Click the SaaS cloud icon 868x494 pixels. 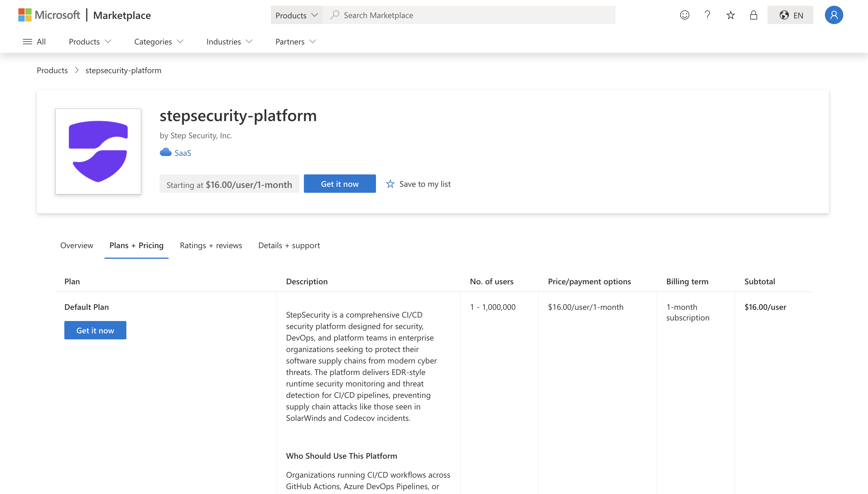click(165, 152)
